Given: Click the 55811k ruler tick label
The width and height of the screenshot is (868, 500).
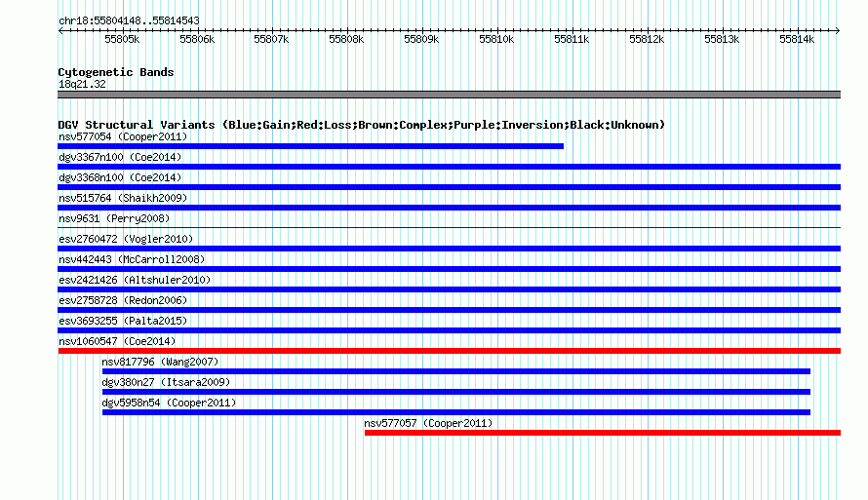Looking at the screenshot, I should (x=572, y=39).
